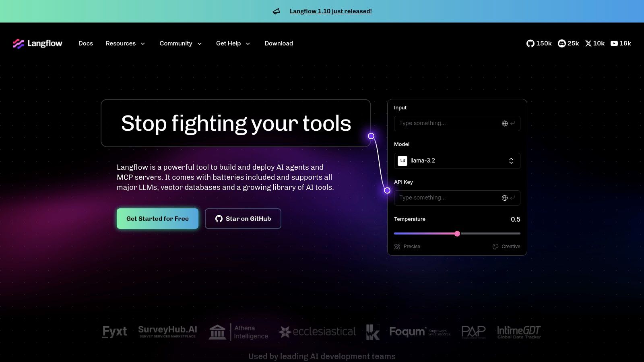
Task: Click the Input field label
Action: pos(400,108)
